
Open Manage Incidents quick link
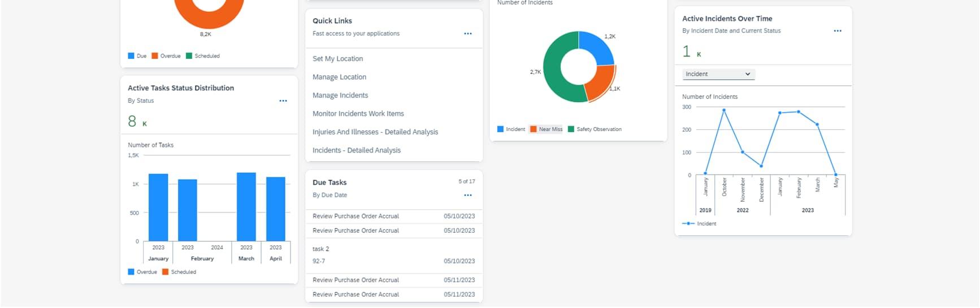340,96
